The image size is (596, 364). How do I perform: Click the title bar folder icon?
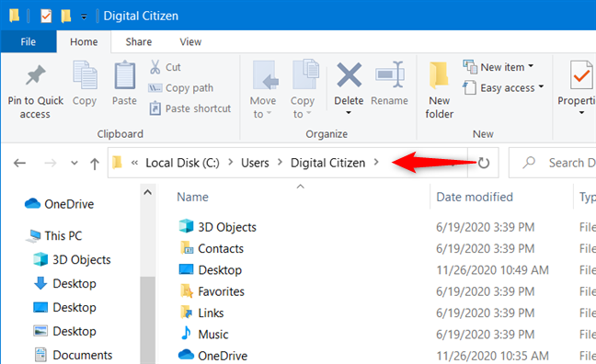14,16
